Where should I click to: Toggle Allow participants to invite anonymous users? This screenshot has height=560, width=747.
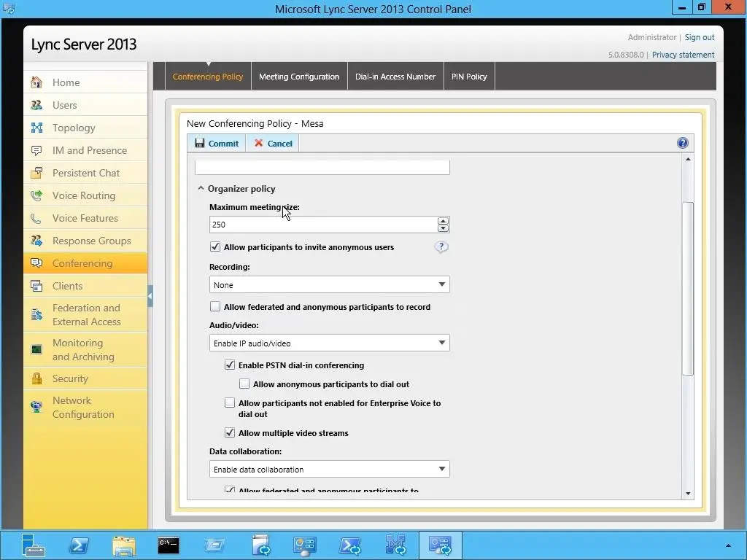(215, 246)
